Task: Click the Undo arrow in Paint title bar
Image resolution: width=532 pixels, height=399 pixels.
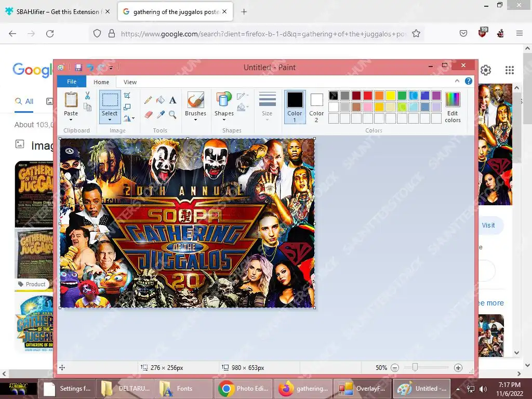Action: click(x=90, y=68)
